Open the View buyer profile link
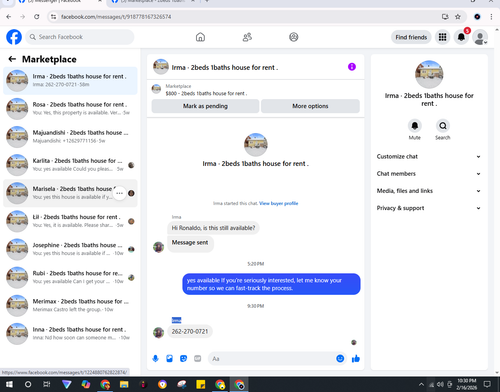The width and height of the screenshot is (500, 392). click(279, 203)
